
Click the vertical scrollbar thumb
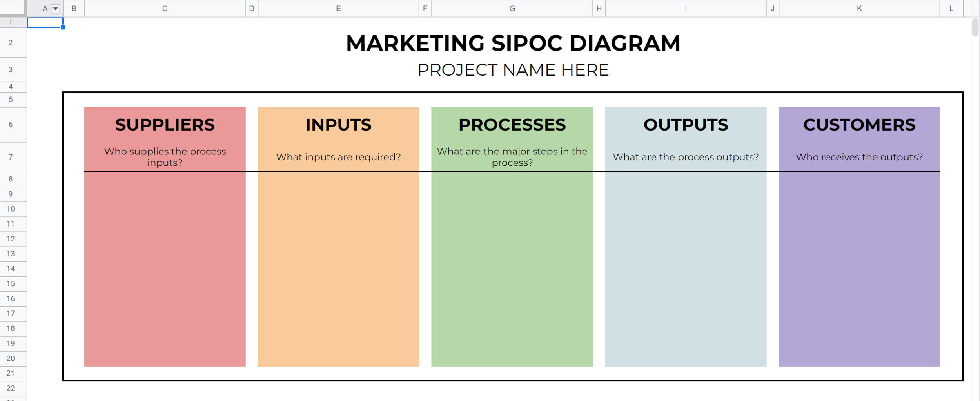[975, 27]
